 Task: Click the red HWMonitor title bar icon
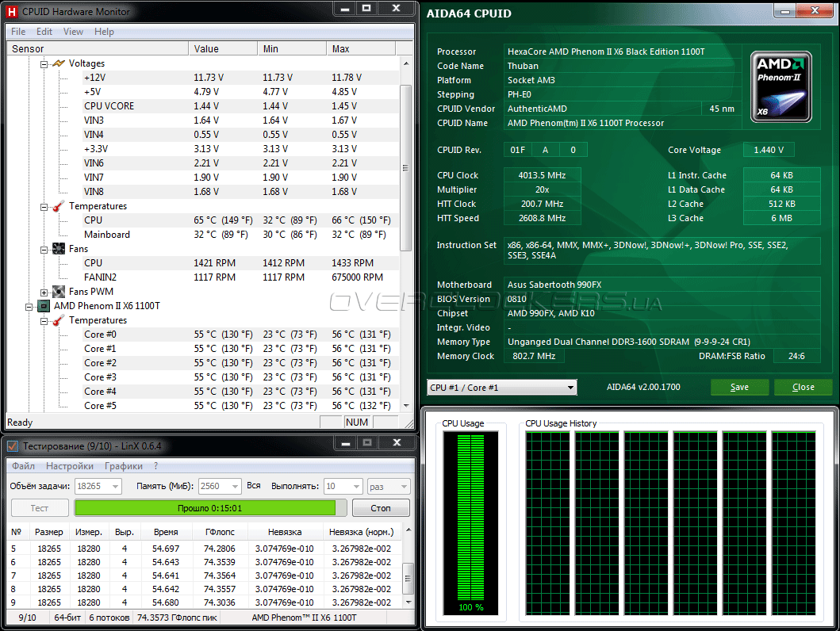12,12
